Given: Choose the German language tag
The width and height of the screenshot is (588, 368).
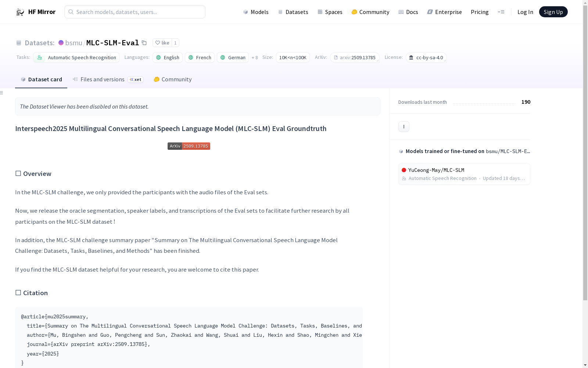Looking at the screenshot, I should (x=233, y=57).
